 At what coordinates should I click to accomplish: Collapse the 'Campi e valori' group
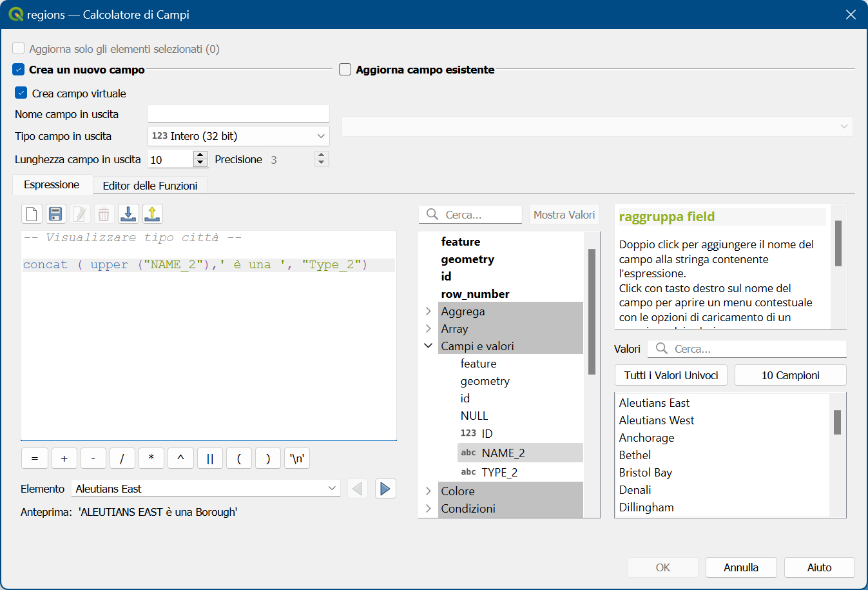(429, 346)
